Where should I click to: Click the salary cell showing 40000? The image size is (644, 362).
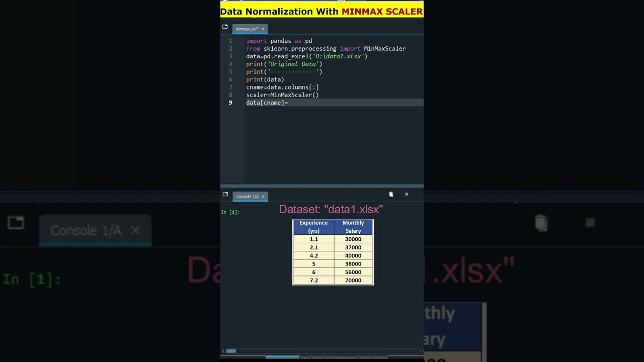tap(353, 255)
